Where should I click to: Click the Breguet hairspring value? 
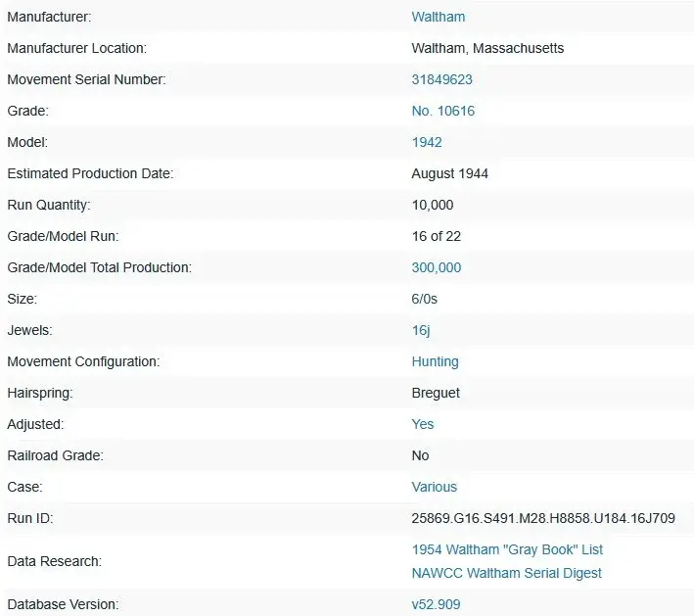pos(436,393)
